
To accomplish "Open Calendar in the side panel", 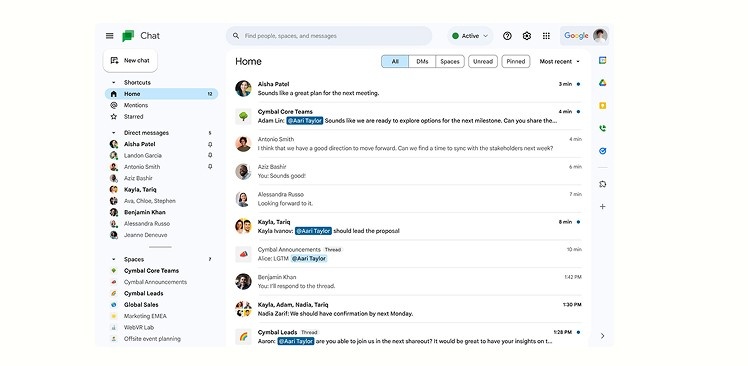I will [x=603, y=60].
